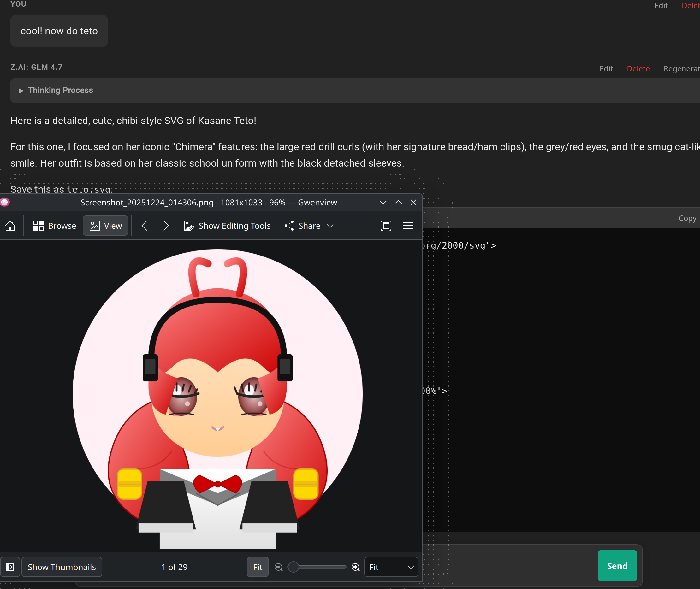Screen dimensions: 700x589
Task: Go to previous image arrow
Action: (x=145, y=226)
